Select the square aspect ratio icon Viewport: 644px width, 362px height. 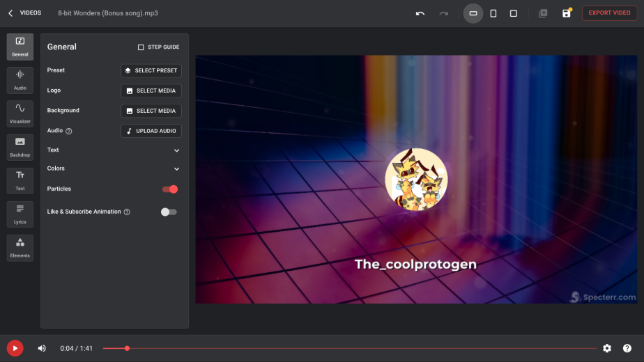514,13
